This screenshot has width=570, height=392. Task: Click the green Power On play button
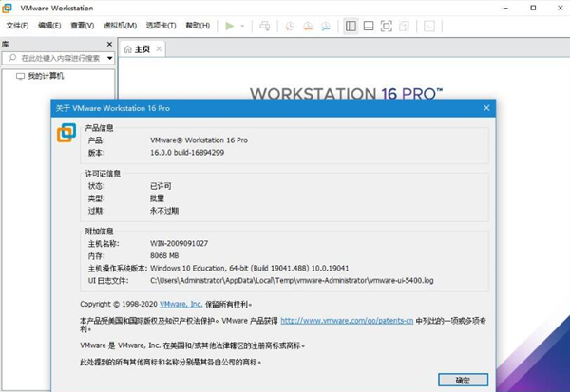229,26
